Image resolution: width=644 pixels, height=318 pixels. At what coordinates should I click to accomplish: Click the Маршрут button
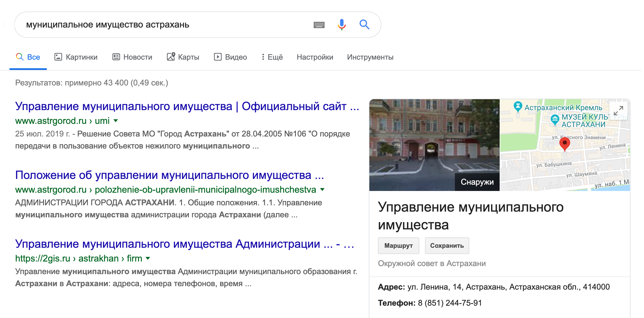click(398, 245)
